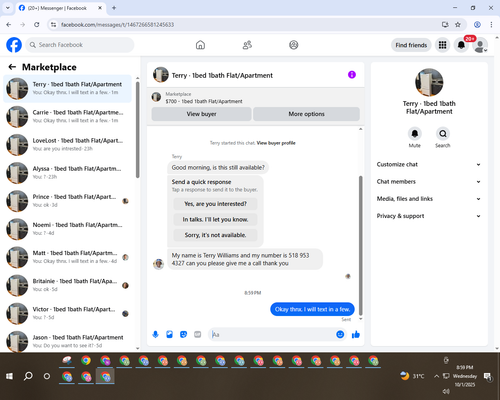Viewport: 500px width, 400px height.
Task: Click the address bar URL
Action: point(117,25)
